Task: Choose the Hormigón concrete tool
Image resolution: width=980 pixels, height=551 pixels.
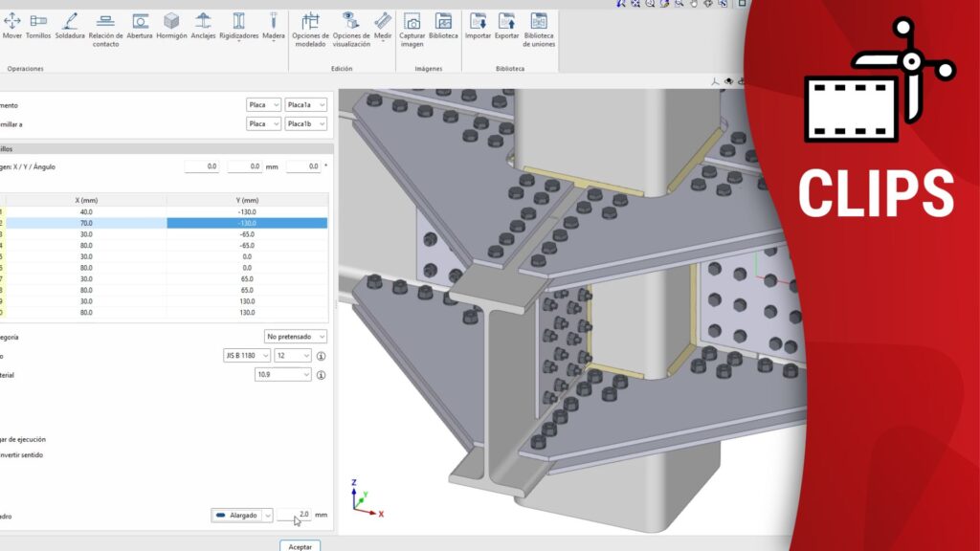Action: coord(171,26)
